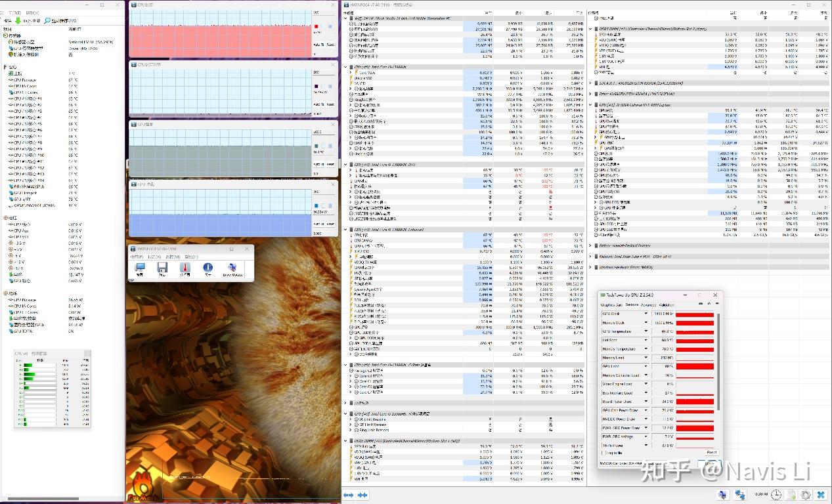Open GPU Clock sensor dropdown in GPU-Z

646,314
